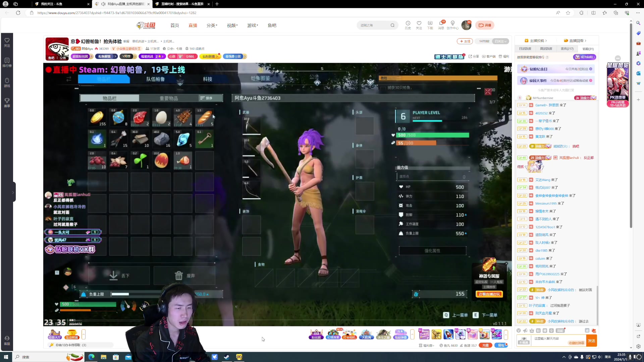Screen dimensions: 644x362
Task: Switch to the 贵宾(217) tab
Action: click(567, 49)
